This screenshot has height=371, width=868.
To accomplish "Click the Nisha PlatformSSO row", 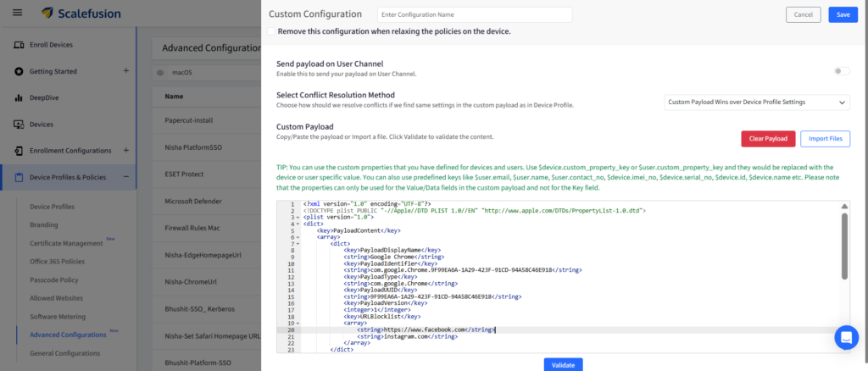I will [x=206, y=147].
